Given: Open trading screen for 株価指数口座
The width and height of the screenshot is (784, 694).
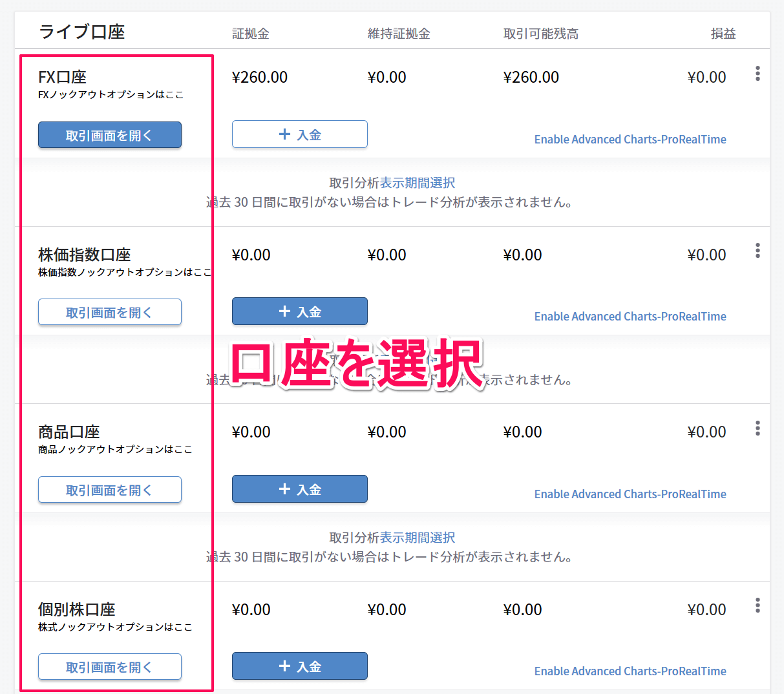Looking at the screenshot, I should coord(109,311).
